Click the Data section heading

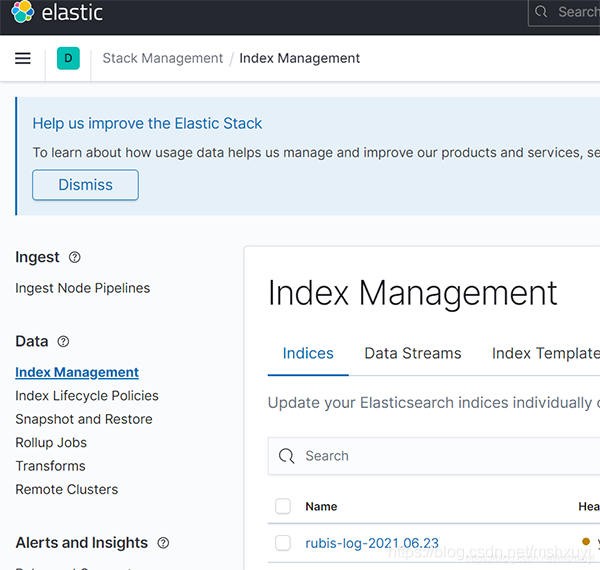point(32,341)
